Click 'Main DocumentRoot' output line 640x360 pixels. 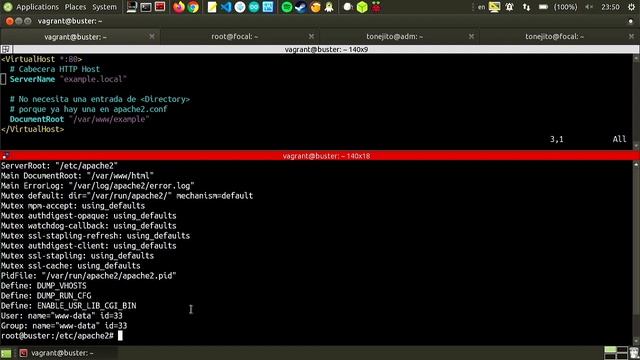77,176
